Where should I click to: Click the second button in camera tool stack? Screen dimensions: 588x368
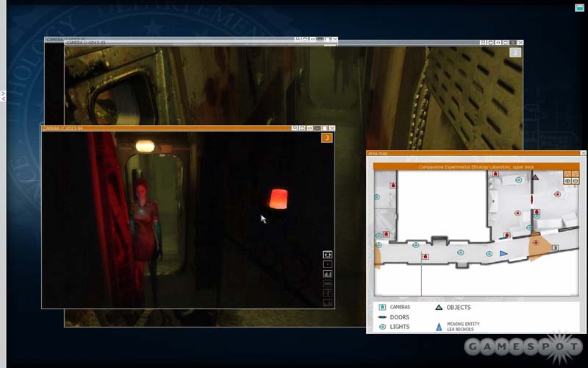click(327, 264)
